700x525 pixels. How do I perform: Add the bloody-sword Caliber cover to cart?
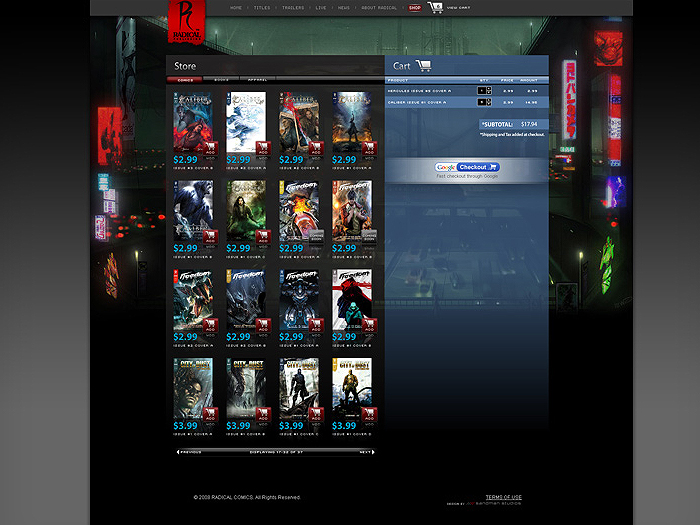316,148
